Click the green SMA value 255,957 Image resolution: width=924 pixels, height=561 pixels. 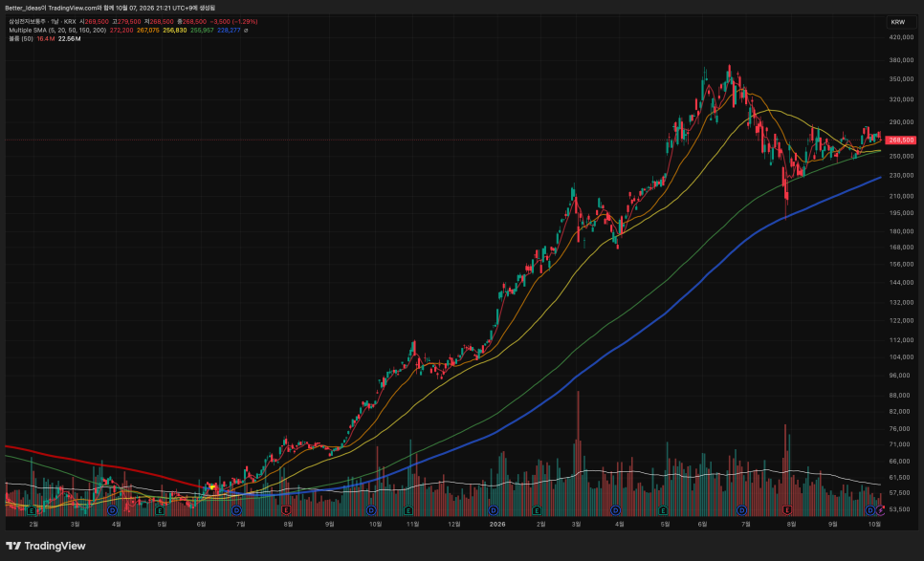(202, 30)
